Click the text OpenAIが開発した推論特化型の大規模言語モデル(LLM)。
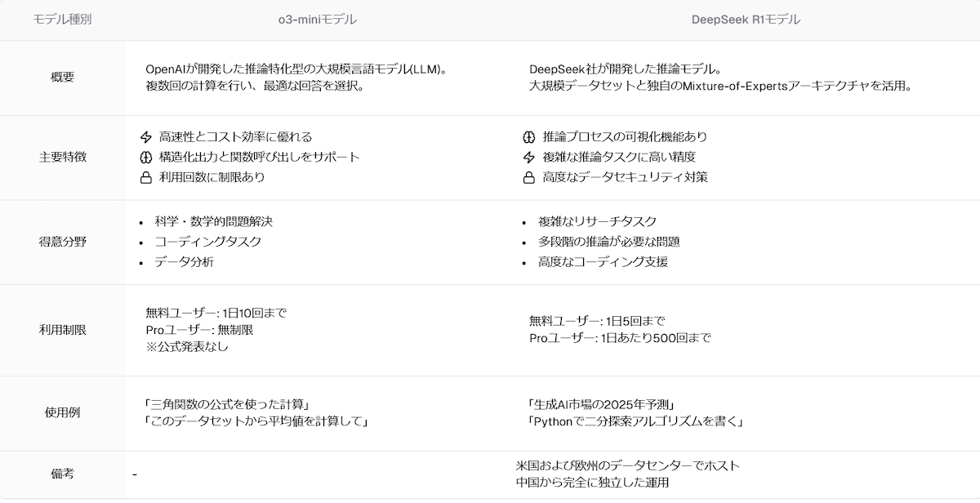This screenshot has height=503, width=980. (296, 69)
